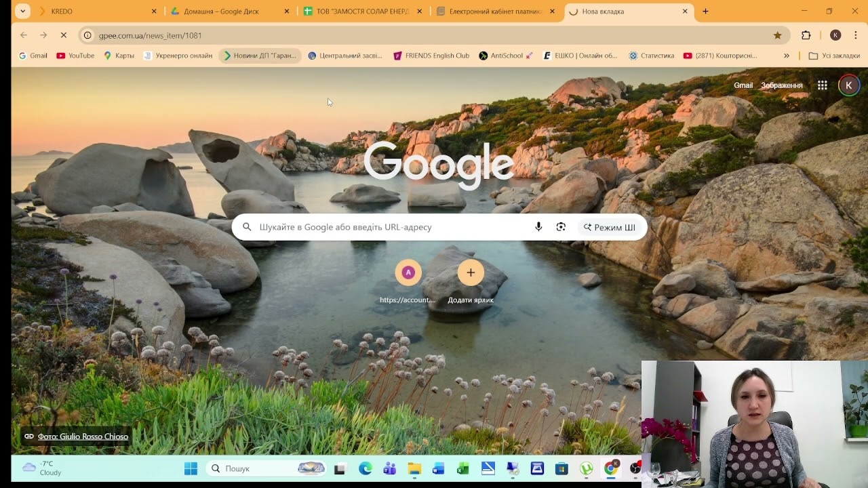The image size is (868, 488).
Task: Open Новини ДП Гаран bookmark
Action: 260,56
